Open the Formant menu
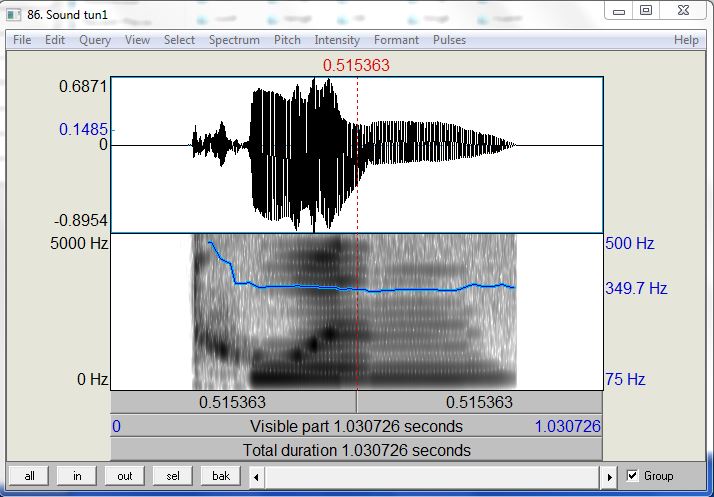Image resolution: width=714 pixels, height=497 pixels. 396,40
